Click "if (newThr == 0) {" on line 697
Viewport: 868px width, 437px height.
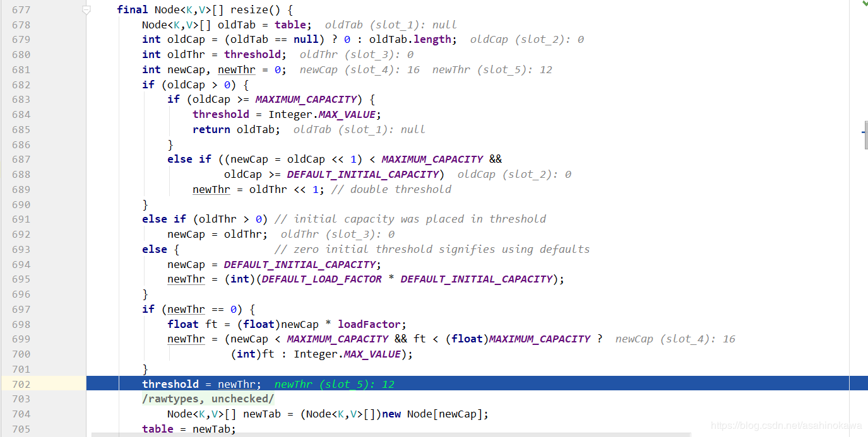coord(198,309)
